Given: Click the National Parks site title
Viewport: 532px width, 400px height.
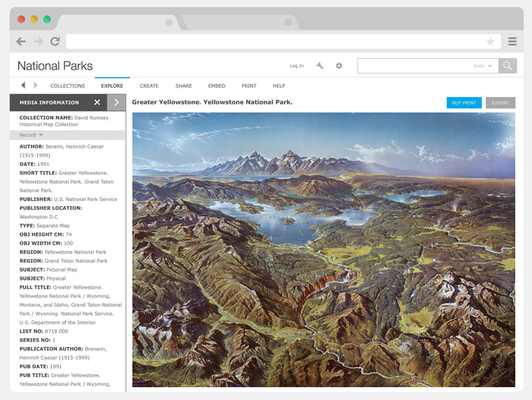Looking at the screenshot, I should click(55, 65).
